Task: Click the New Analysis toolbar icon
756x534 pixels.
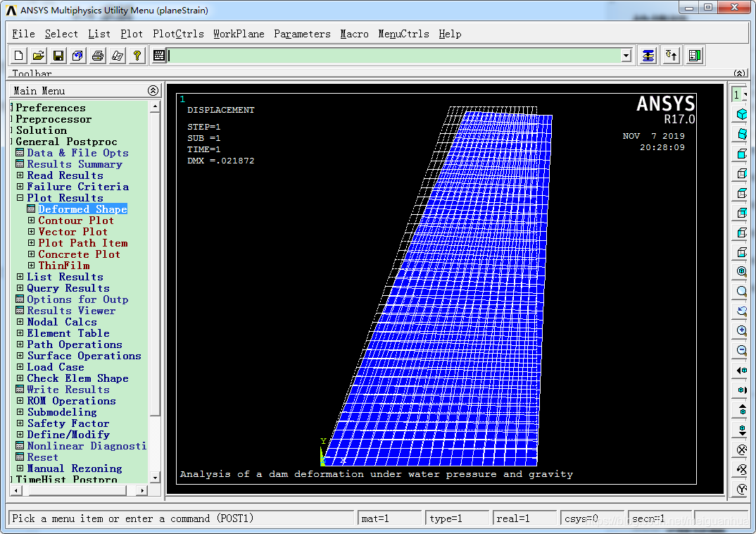Action: [19, 56]
